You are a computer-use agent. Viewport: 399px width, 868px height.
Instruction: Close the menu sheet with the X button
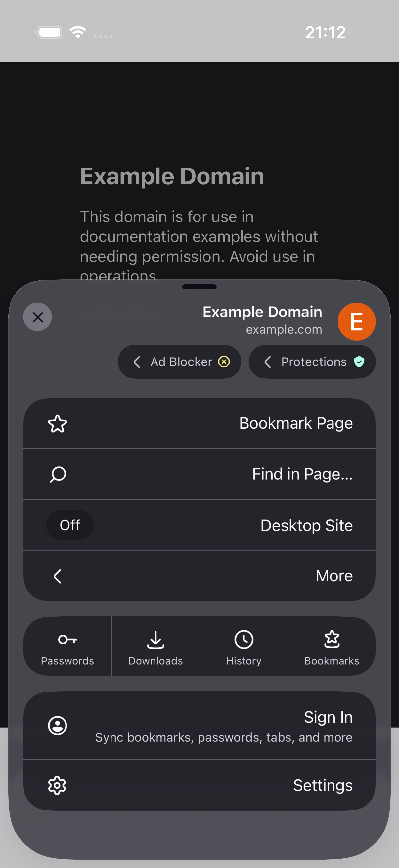(x=37, y=317)
